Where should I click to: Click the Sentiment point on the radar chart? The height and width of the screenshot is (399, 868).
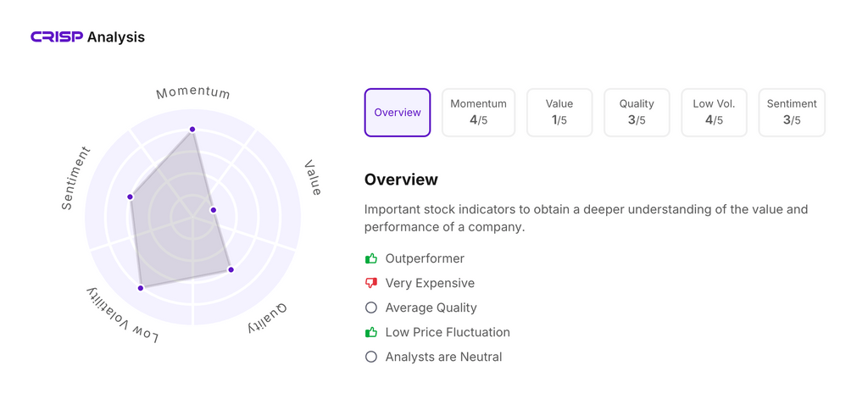point(131,197)
